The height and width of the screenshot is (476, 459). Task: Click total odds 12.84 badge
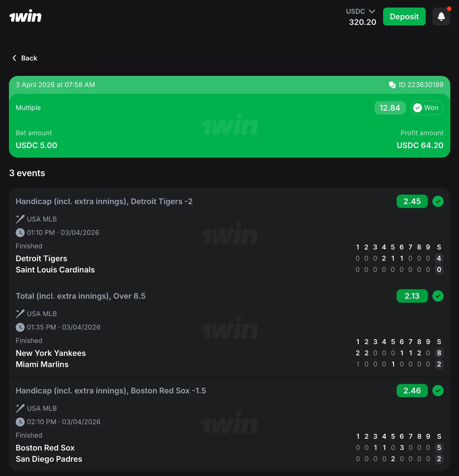tap(390, 108)
